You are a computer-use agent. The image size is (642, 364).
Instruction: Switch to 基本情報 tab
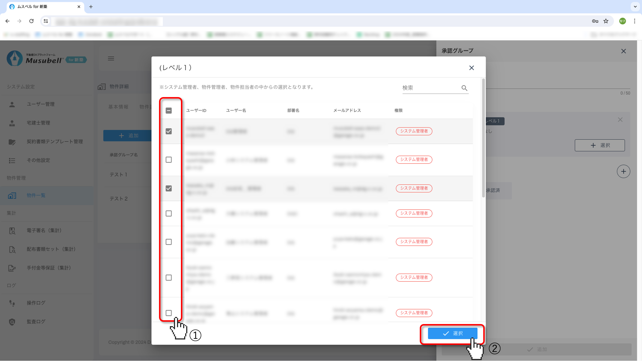(x=118, y=107)
